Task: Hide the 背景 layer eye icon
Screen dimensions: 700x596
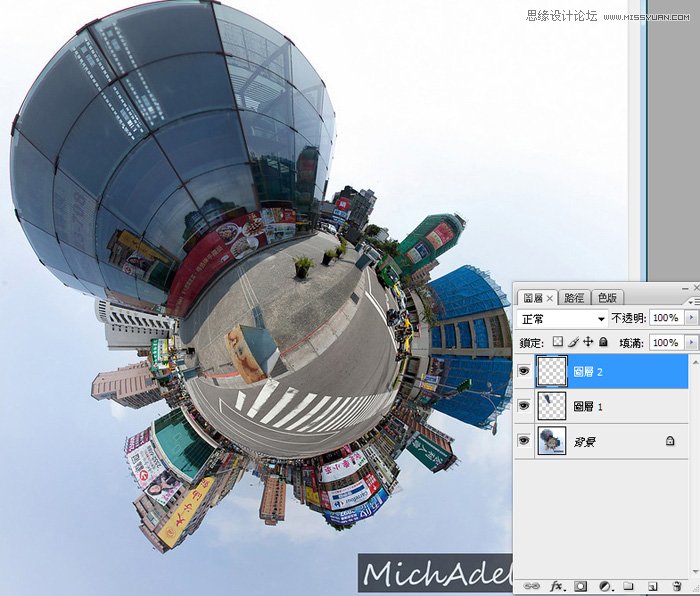Action: tap(524, 441)
